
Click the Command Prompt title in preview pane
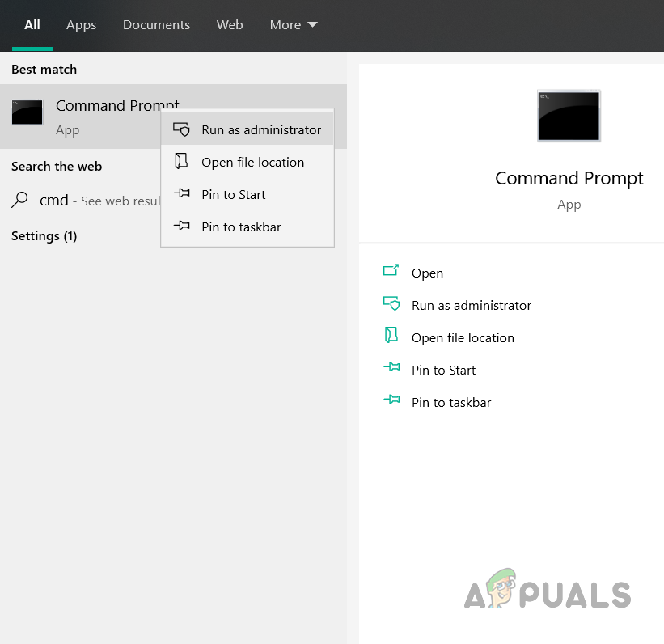pos(569,178)
